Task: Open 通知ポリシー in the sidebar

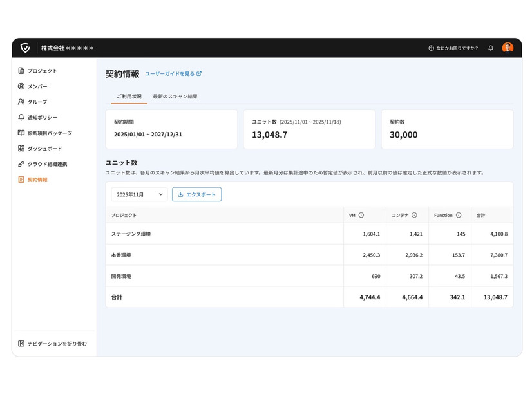Action: pyautogui.click(x=42, y=118)
